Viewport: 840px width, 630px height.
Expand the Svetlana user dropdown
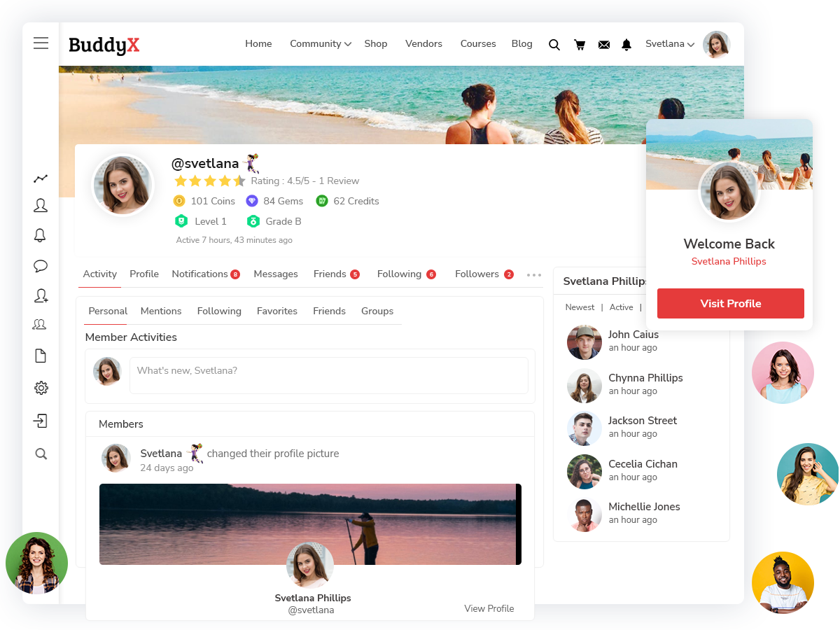669,43
